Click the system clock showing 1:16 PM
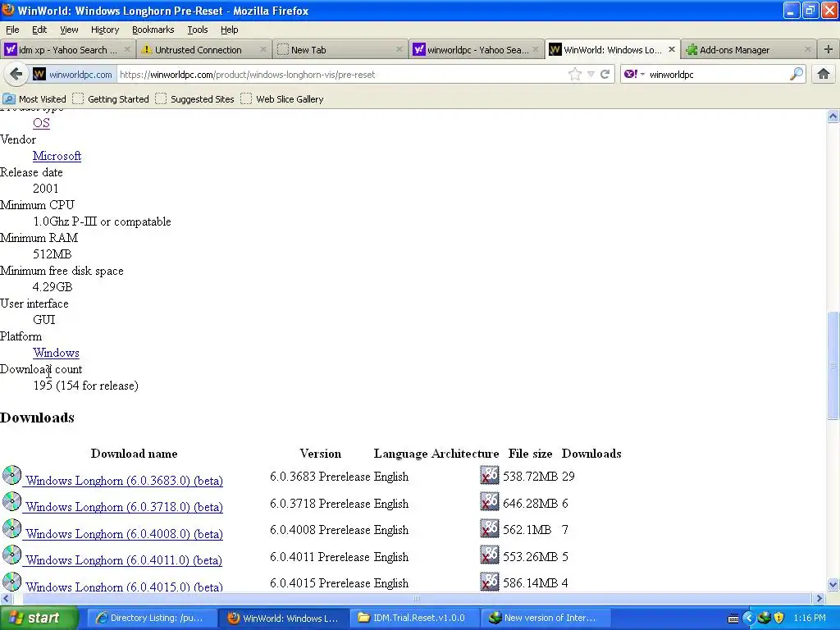Image resolution: width=840 pixels, height=630 pixels. coord(810,618)
